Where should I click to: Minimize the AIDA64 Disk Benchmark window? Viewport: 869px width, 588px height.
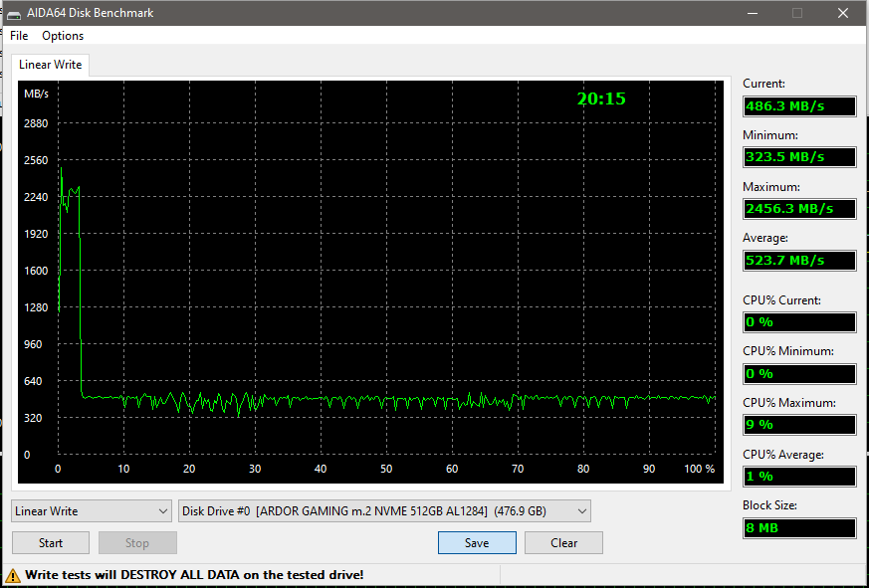tap(752, 13)
